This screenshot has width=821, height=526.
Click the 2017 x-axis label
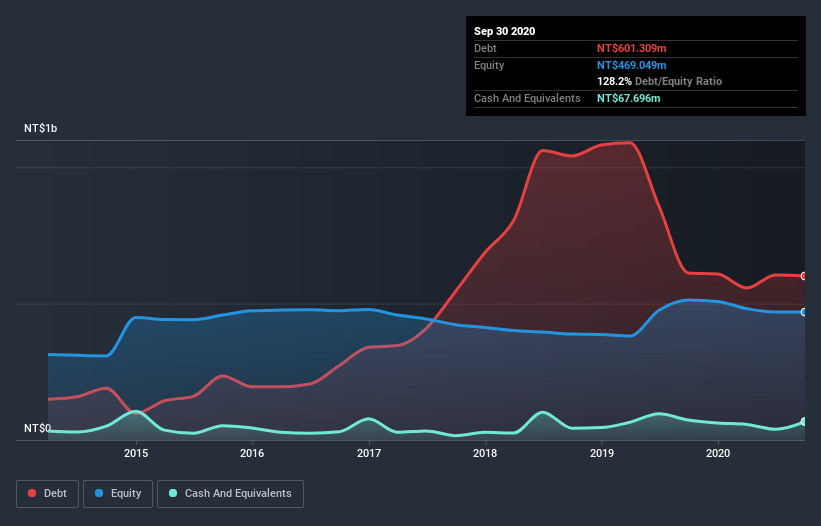[369, 453]
